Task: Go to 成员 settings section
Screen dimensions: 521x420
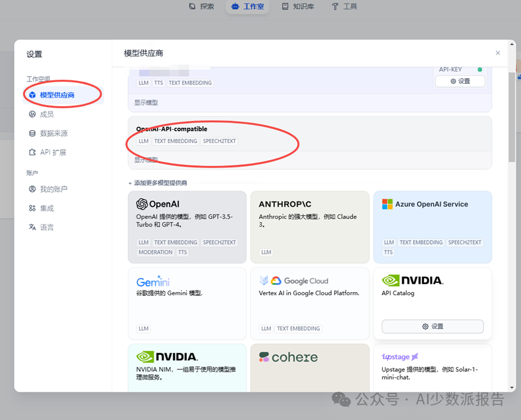Action: (63, 114)
